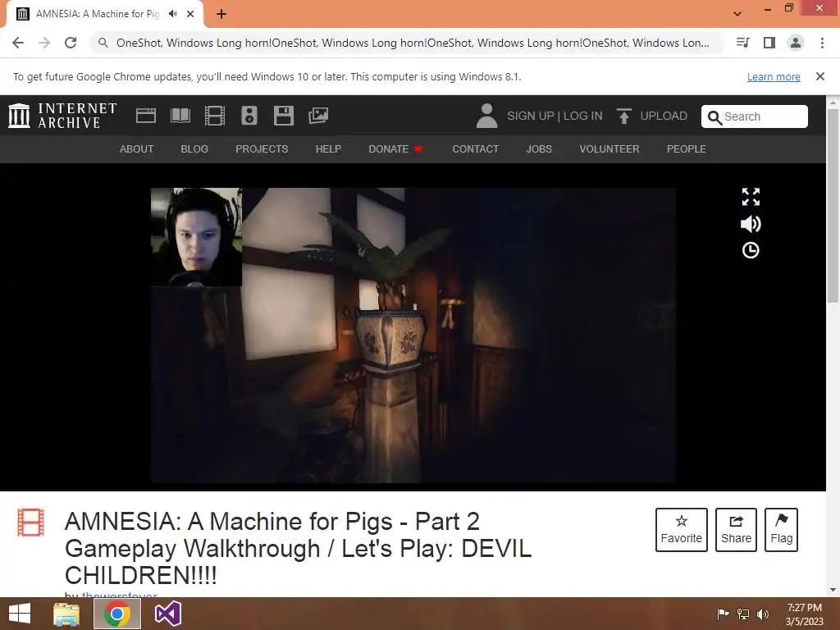840x630 pixels.
Task: Dismiss the Chrome update notification bar
Action: tap(819, 76)
